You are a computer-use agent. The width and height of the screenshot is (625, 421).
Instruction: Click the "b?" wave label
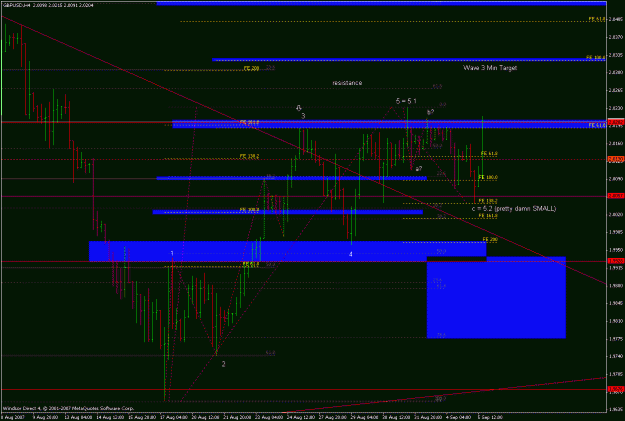(430, 112)
